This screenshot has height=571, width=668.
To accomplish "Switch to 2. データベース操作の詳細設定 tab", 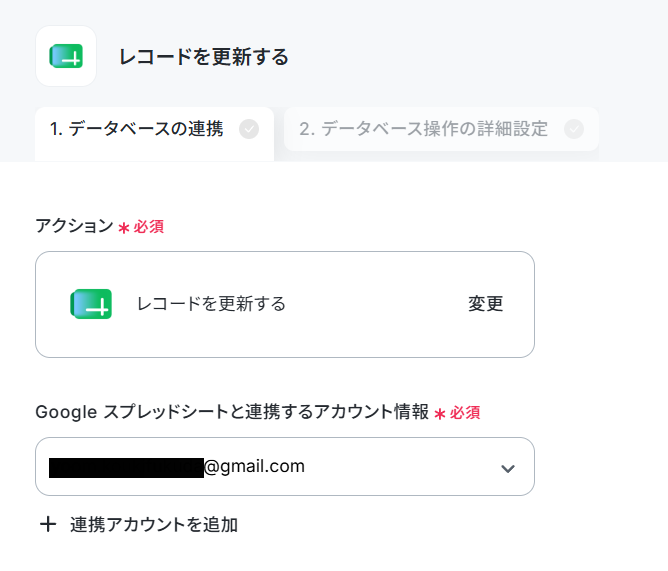I will tap(441, 129).
